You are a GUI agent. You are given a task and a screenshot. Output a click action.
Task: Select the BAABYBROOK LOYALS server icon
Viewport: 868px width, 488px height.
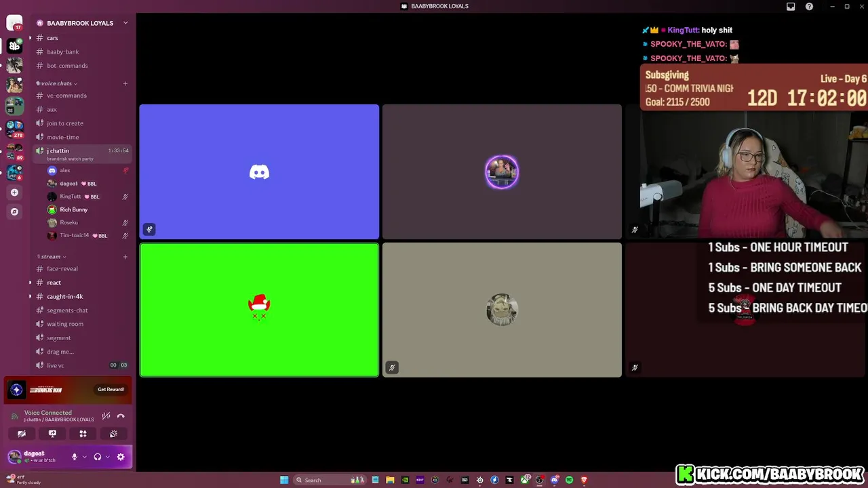[x=14, y=45]
